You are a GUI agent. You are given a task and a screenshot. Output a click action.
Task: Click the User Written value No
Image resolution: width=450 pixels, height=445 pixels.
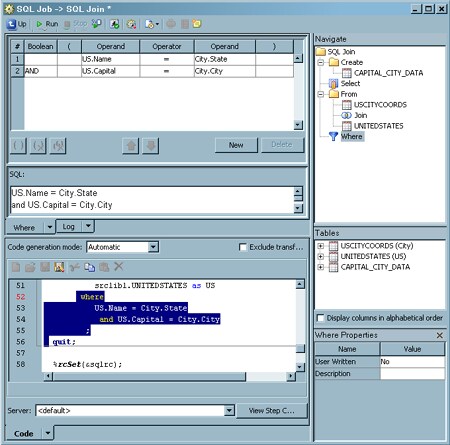coord(412,362)
